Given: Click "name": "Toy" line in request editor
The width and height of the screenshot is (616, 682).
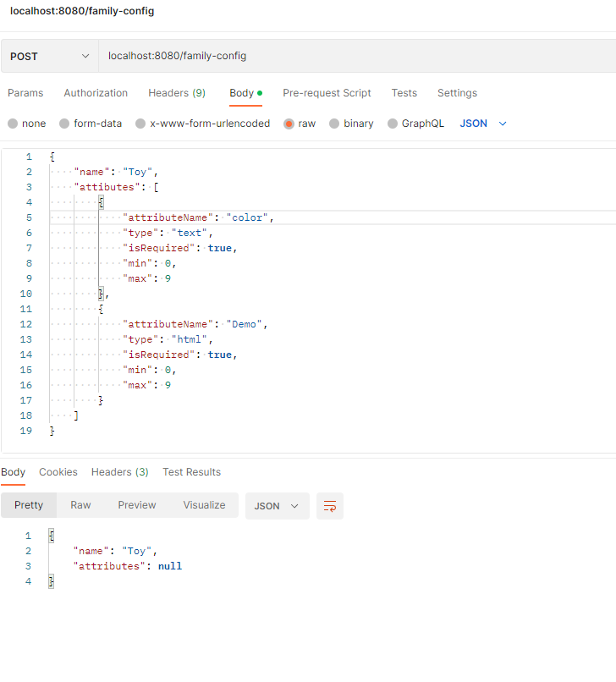Looking at the screenshot, I should pos(116,172).
